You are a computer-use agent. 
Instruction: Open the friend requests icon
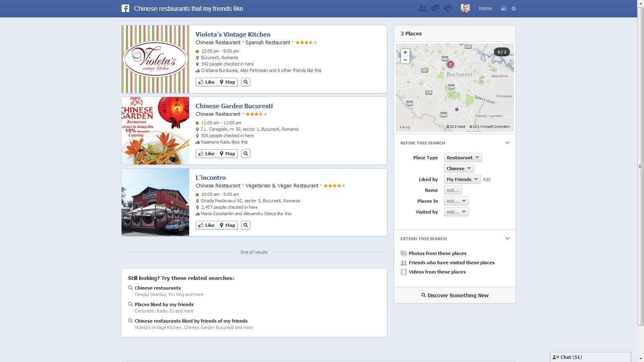tap(422, 8)
